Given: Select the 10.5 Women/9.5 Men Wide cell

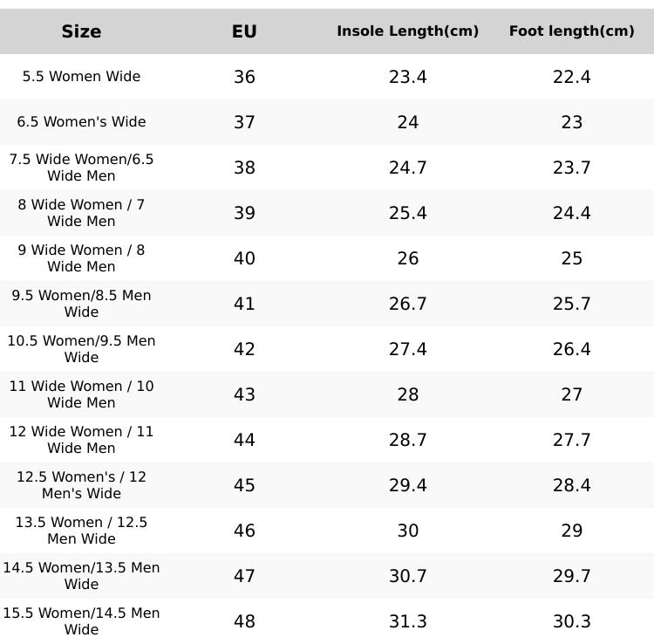Looking at the screenshot, I should (81, 349).
